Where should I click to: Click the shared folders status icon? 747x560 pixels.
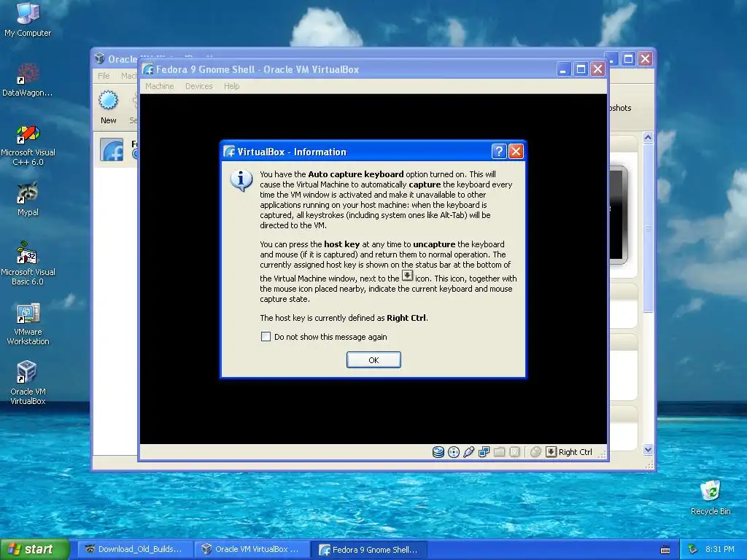click(499, 452)
